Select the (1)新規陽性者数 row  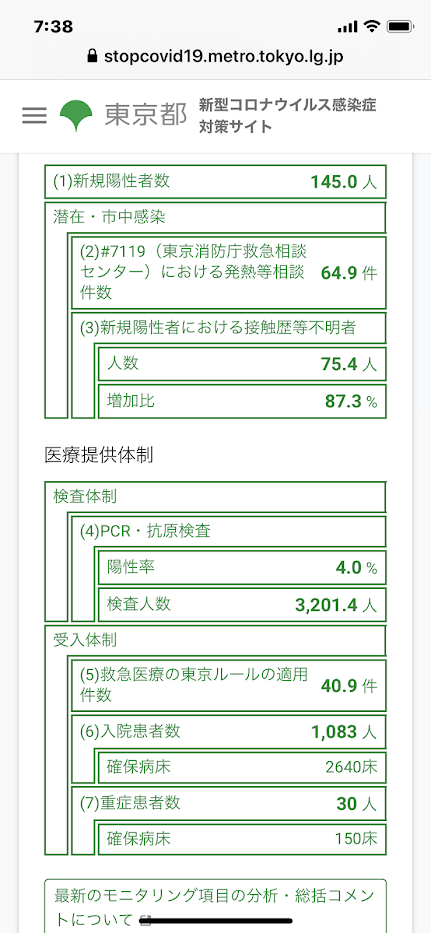click(x=216, y=181)
